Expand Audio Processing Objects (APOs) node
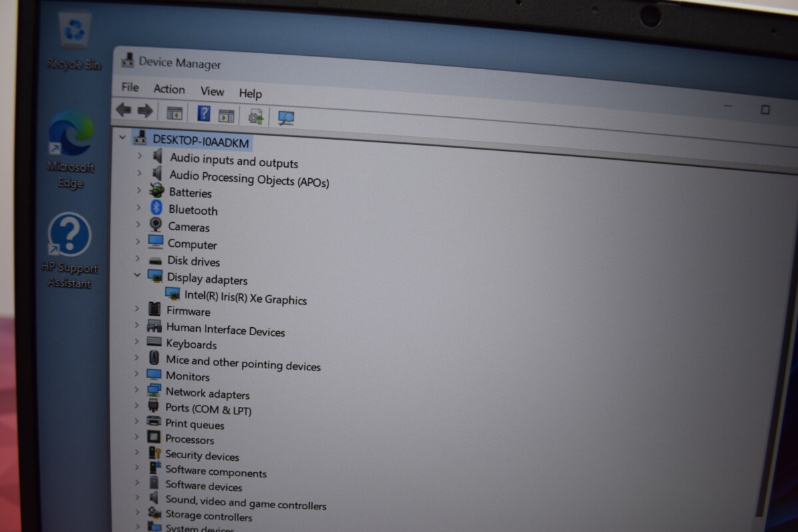The width and height of the screenshot is (798, 532). coord(139,172)
